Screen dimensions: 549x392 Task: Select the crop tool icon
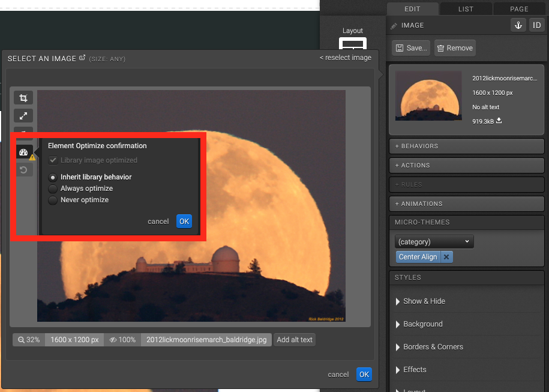pos(23,98)
